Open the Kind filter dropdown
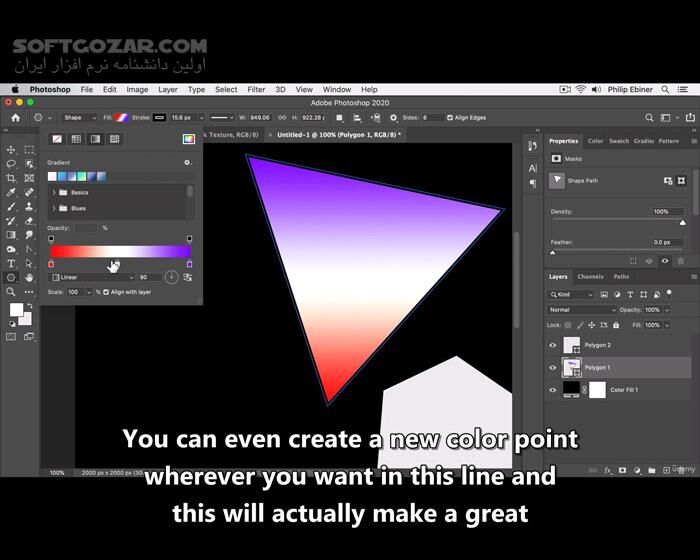Image resolution: width=700 pixels, height=560 pixels. tap(571, 294)
